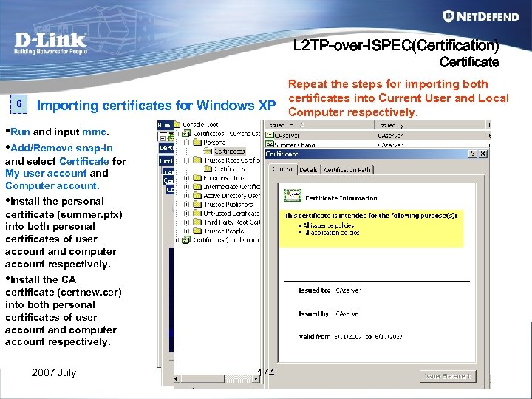Screen dimensions: 532x399
Task: Click Certificates - Current User snap-in icon
Action: tap(185, 133)
